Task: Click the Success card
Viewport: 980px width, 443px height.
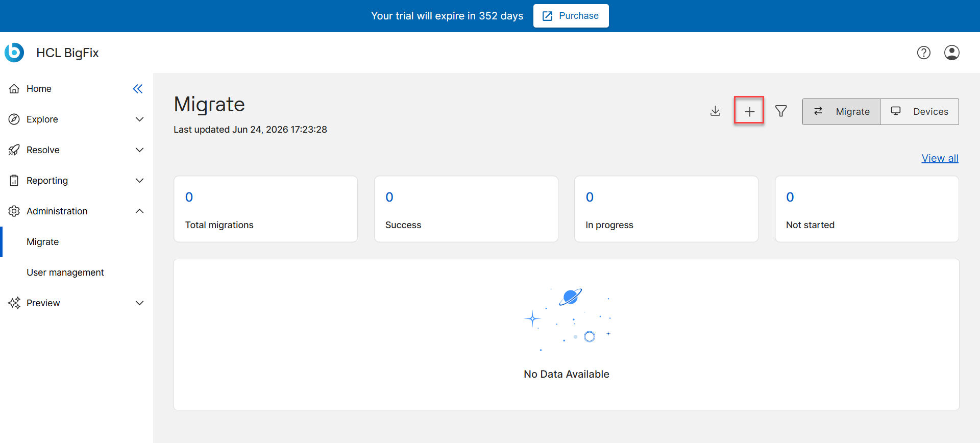Action: [466, 209]
